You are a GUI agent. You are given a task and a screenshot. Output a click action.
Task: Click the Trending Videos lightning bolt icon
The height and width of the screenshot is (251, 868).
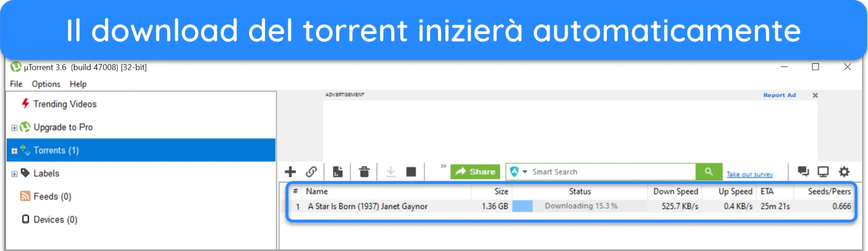click(x=25, y=103)
